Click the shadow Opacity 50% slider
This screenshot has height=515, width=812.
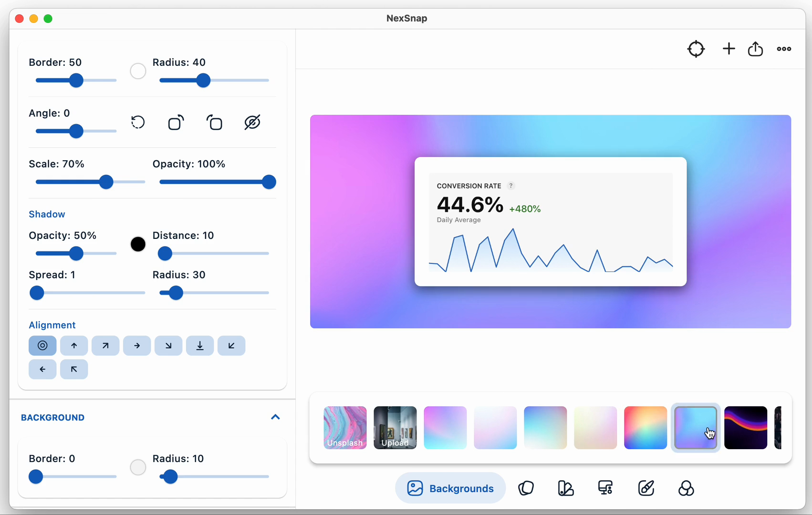[76, 254]
